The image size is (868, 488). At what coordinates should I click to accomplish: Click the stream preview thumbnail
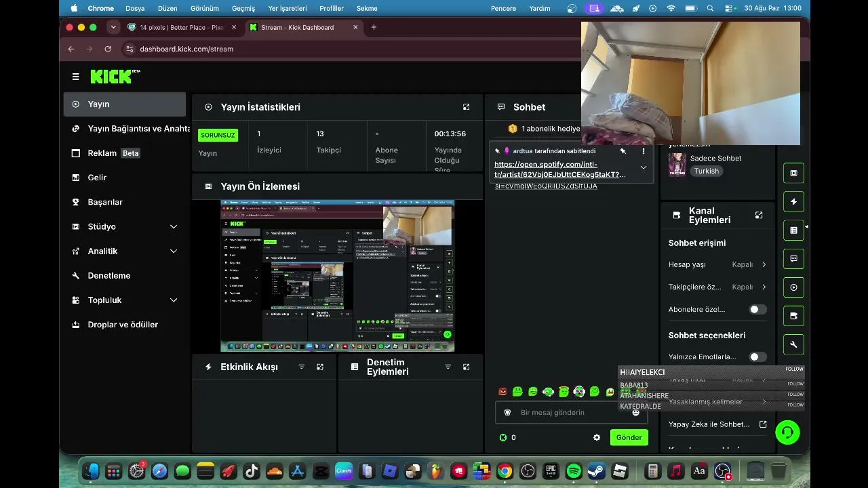pyautogui.click(x=338, y=276)
